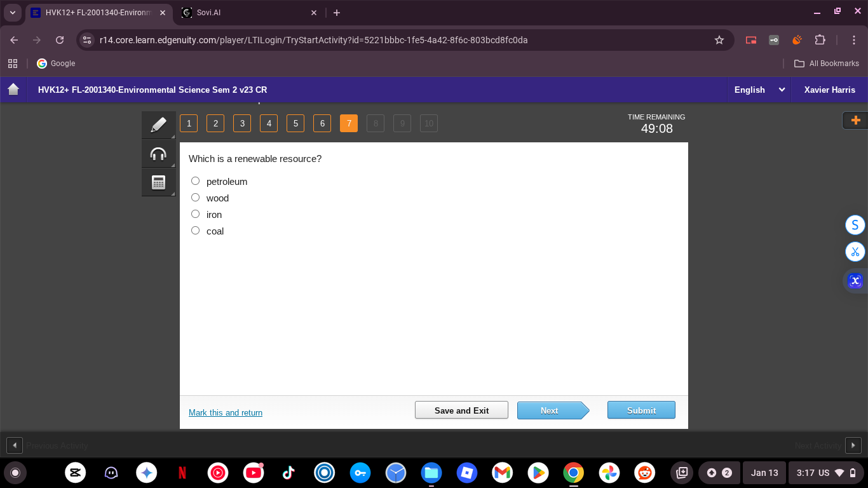This screenshot has height=488, width=868.
Task: Switch to the Sovi.AI tab
Action: coord(248,13)
